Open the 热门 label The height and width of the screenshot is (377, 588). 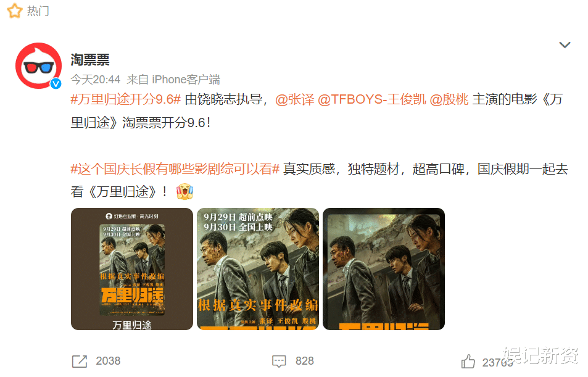coord(38,11)
